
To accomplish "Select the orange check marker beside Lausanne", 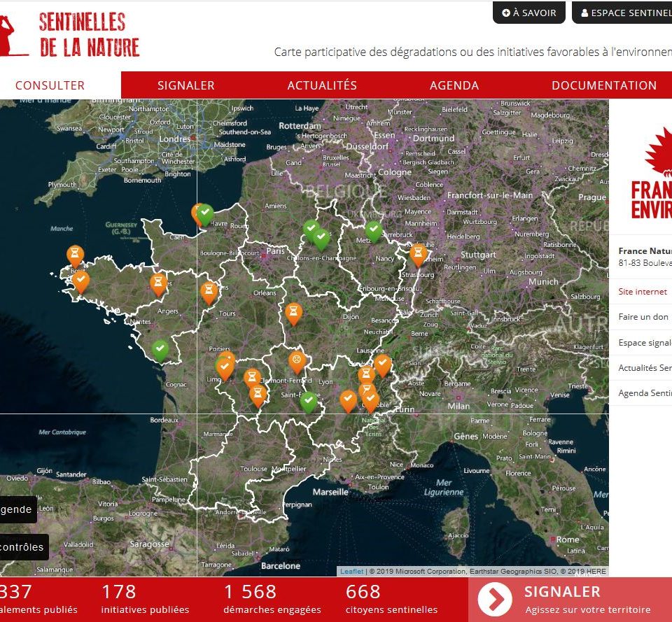I will click(382, 365).
